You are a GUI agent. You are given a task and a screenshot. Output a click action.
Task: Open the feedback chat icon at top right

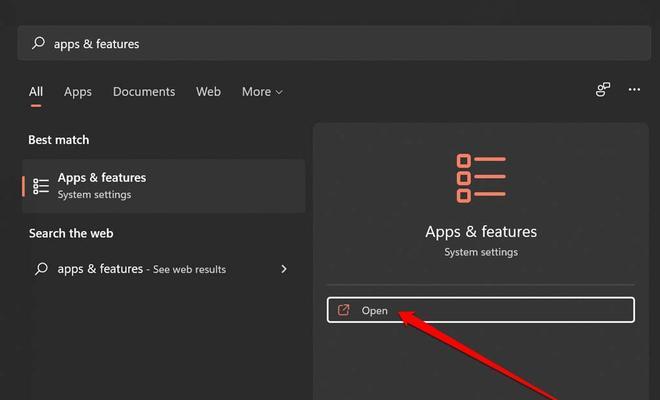pyautogui.click(x=603, y=90)
